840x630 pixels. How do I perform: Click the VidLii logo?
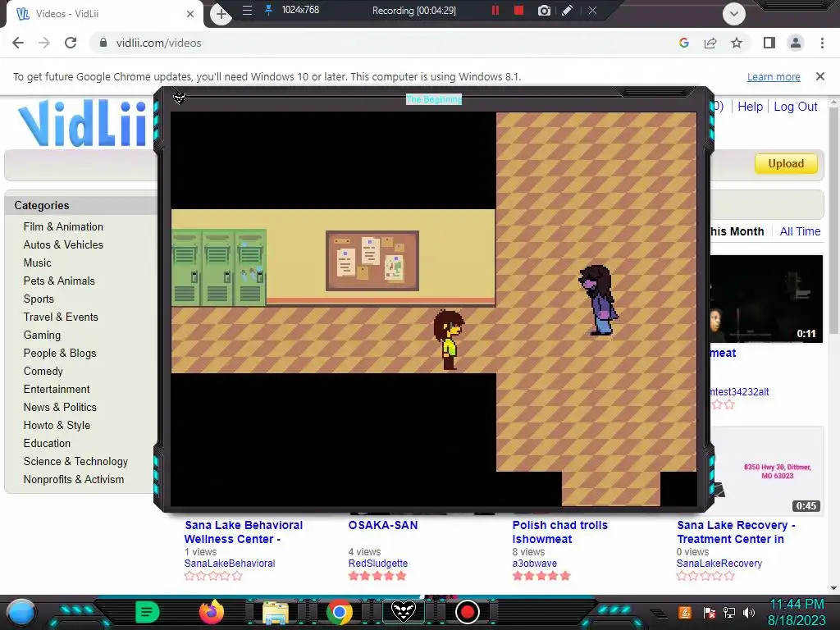click(82, 123)
